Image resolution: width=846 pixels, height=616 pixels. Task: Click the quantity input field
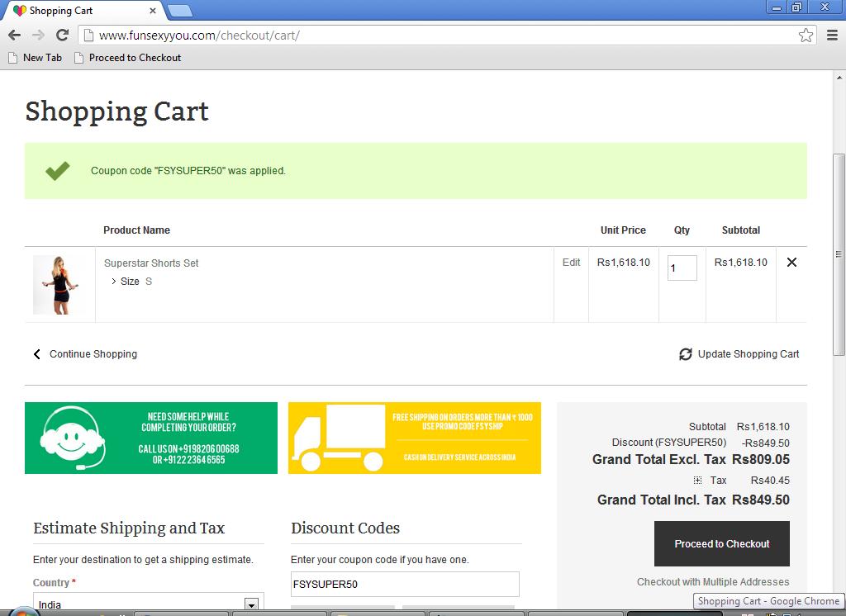682,268
